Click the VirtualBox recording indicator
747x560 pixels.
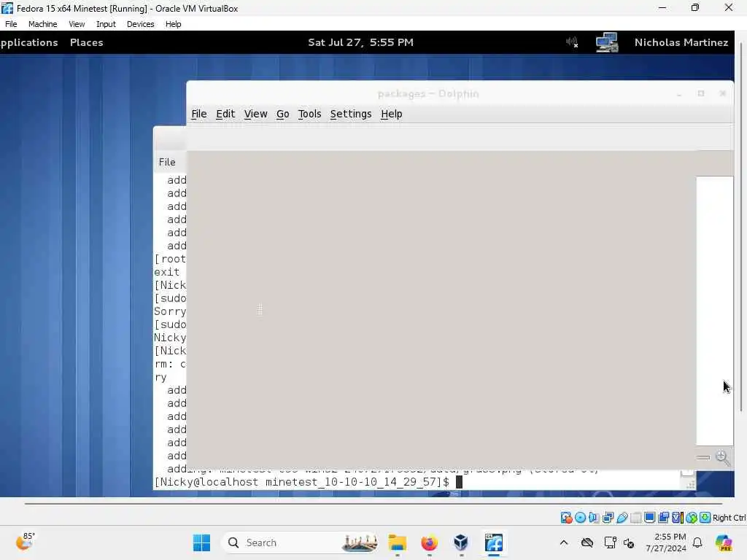pos(663,518)
